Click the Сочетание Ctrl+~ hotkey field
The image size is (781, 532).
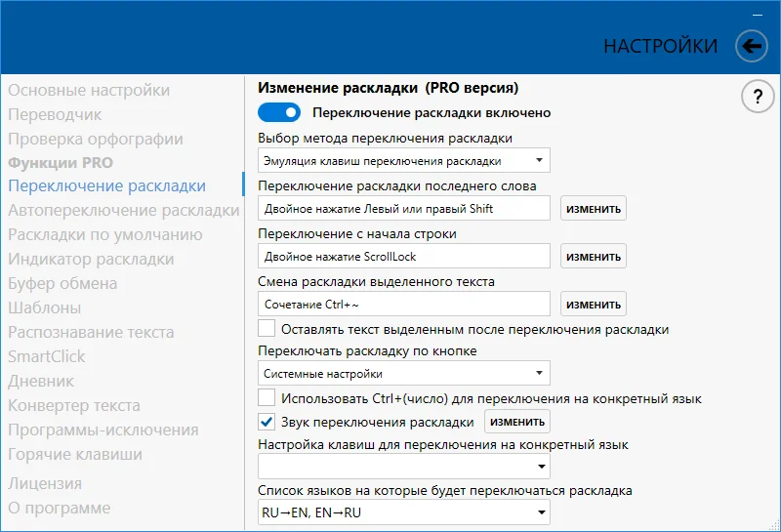(404, 304)
